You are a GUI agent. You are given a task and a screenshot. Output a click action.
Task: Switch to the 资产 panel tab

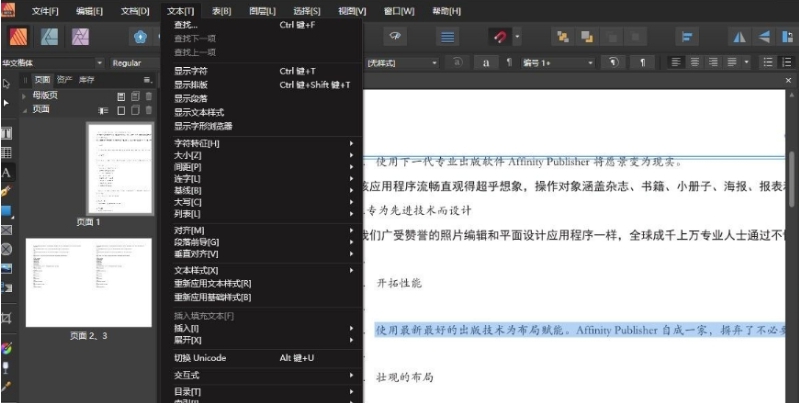64,79
